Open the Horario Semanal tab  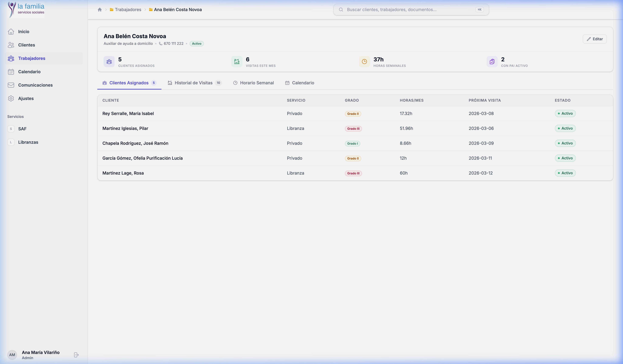pyautogui.click(x=257, y=83)
